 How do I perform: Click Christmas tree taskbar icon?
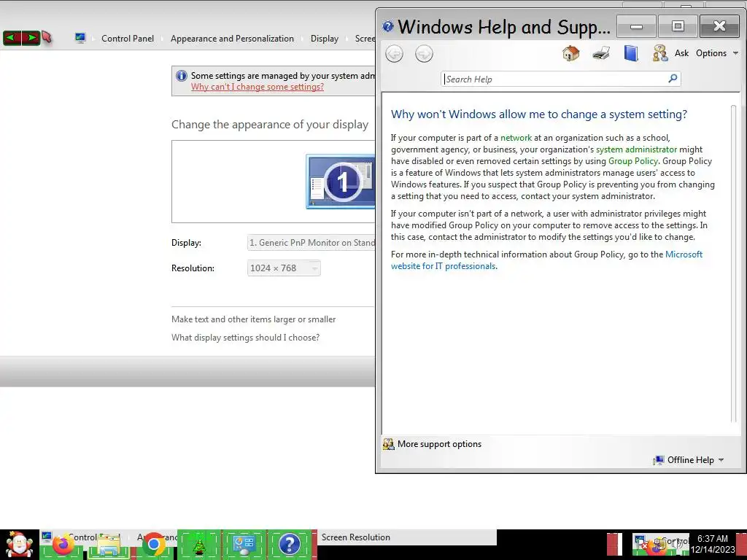pyautogui.click(x=199, y=545)
